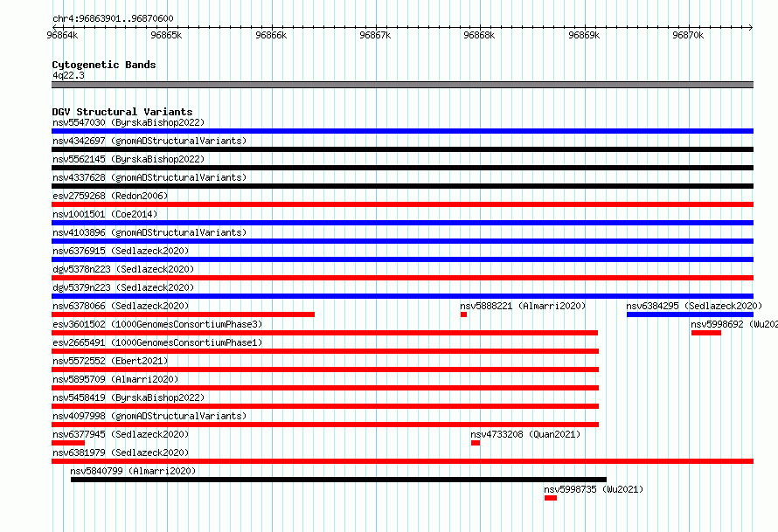The height and width of the screenshot is (532, 778).
Task: Click the nsv5458419 (ByrskaBishop2022) label
Action: pos(129,397)
